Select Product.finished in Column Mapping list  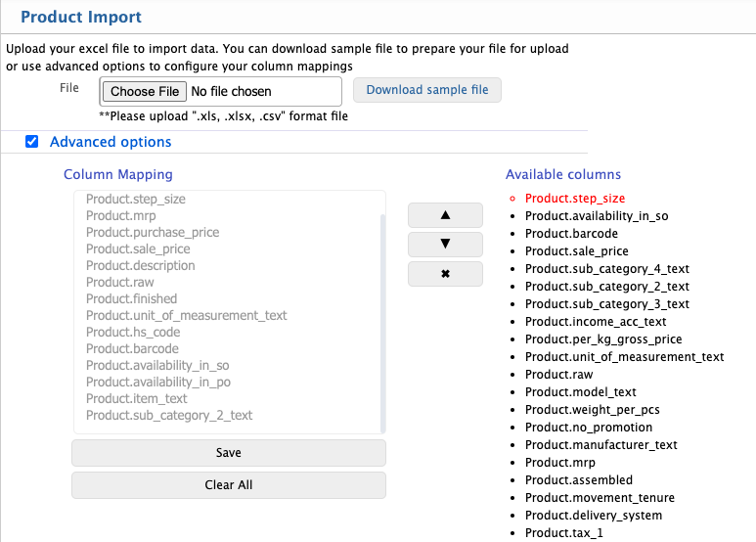tap(132, 299)
